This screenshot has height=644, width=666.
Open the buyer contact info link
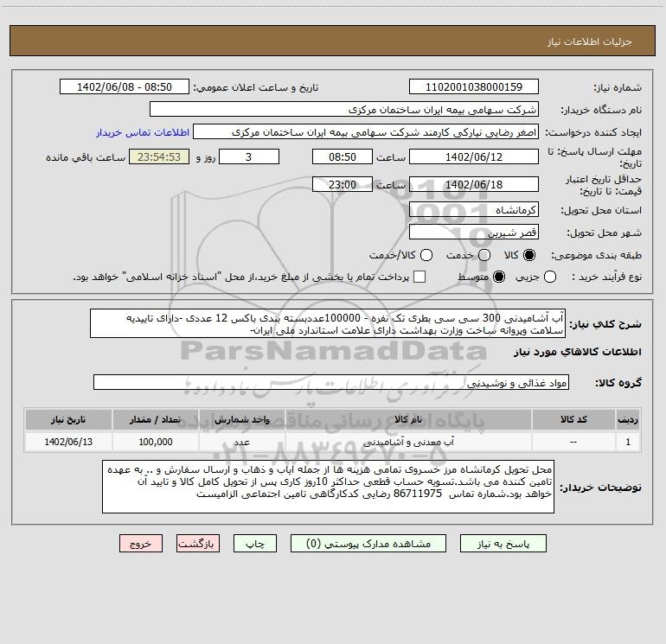click(143, 132)
